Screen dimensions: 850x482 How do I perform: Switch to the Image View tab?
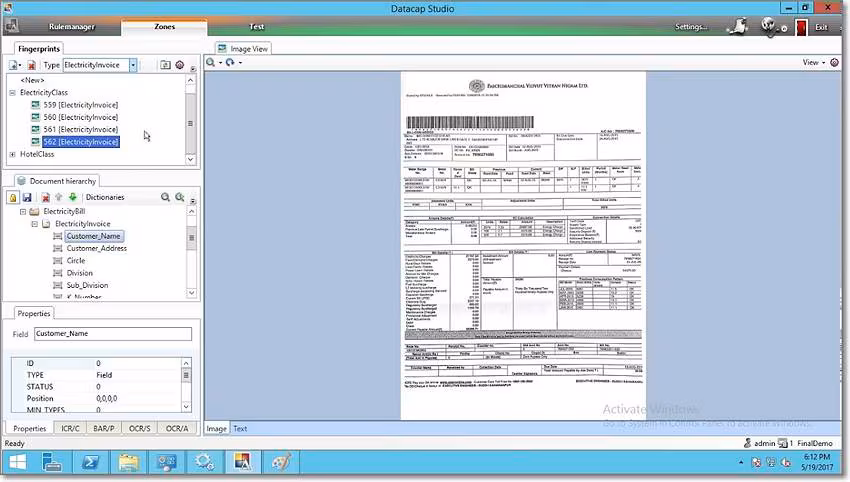tap(243, 49)
